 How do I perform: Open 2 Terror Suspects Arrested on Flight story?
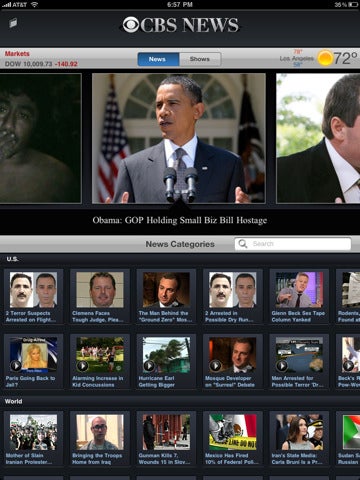[x=33, y=296]
